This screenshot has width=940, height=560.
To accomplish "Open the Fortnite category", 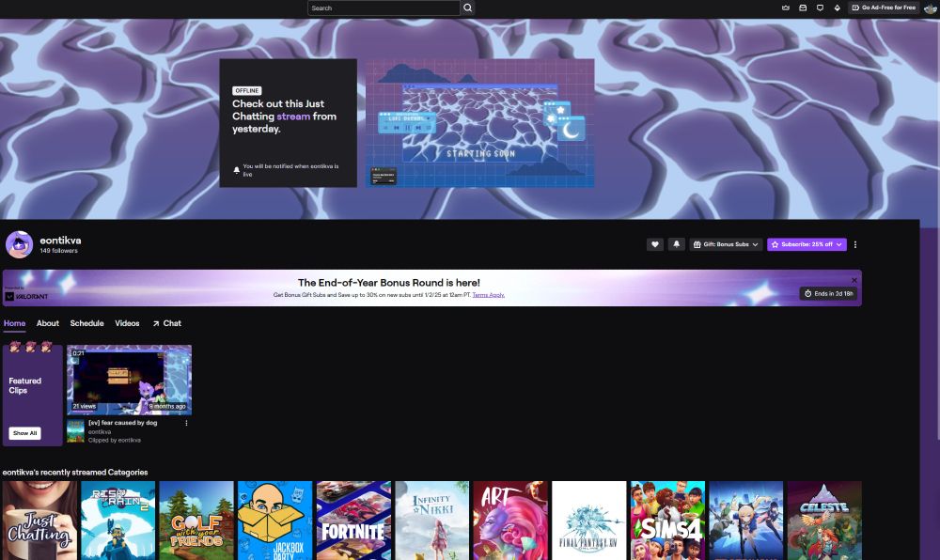I will (x=353, y=521).
